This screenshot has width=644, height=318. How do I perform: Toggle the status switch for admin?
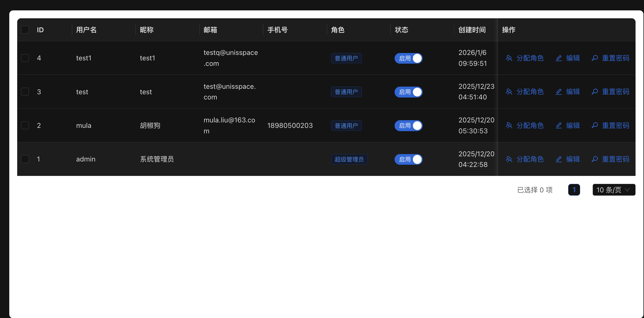pyautogui.click(x=408, y=159)
